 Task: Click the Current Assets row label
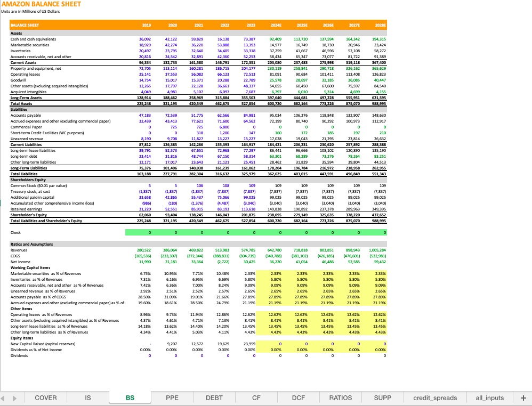[23, 63]
